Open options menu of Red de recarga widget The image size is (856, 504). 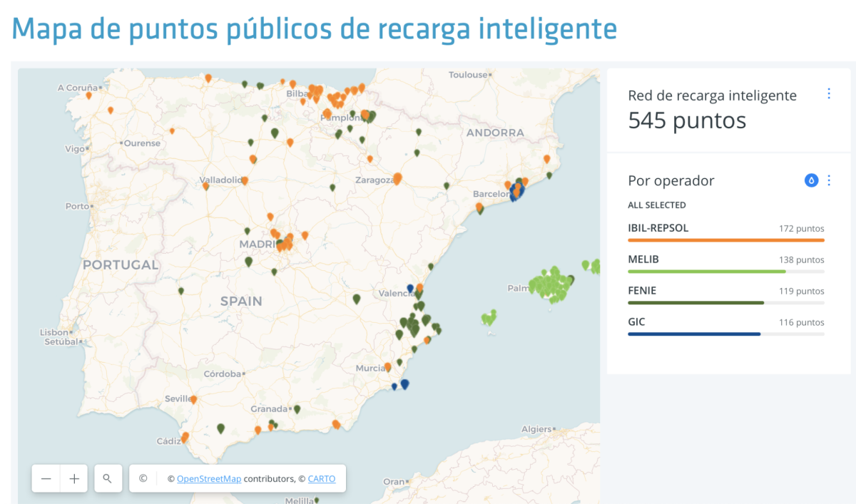(x=829, y=93)
